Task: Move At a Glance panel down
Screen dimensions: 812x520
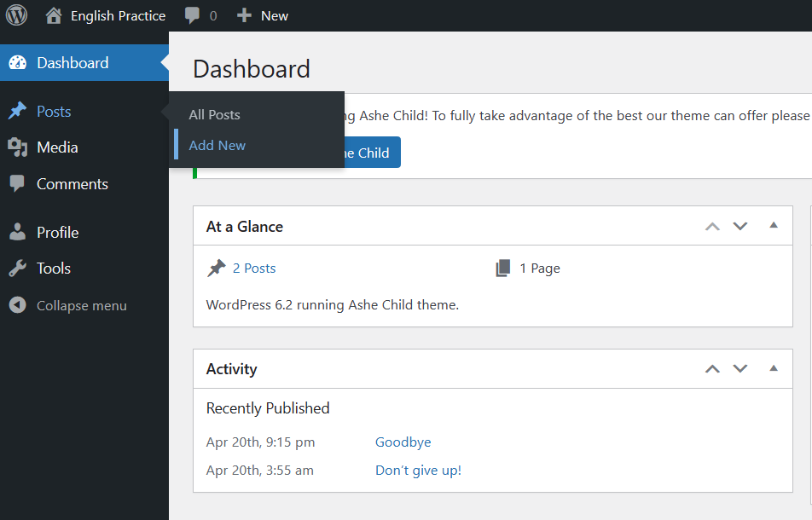Action: 740,226
